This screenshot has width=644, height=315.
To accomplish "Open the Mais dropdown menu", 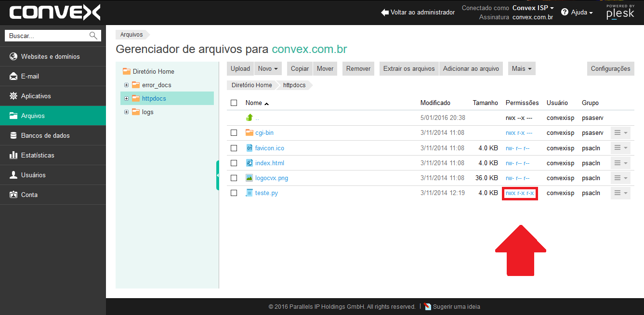I will point(522,68).
